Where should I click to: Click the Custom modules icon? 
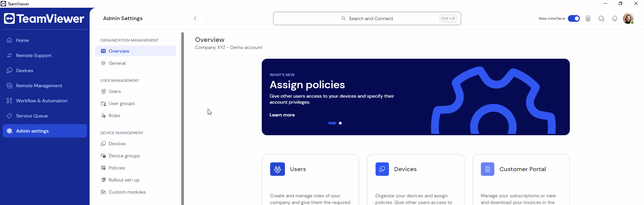pos(103,192)
